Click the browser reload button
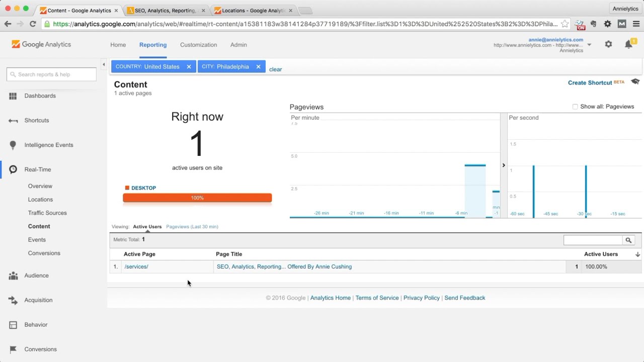This screenshot has height=362, width=644. 33,24
